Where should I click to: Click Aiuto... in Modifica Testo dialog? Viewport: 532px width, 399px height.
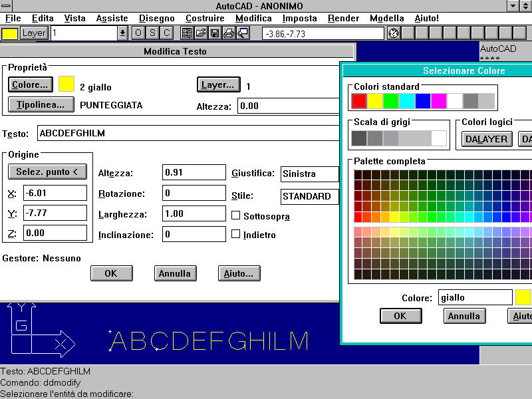239,273
